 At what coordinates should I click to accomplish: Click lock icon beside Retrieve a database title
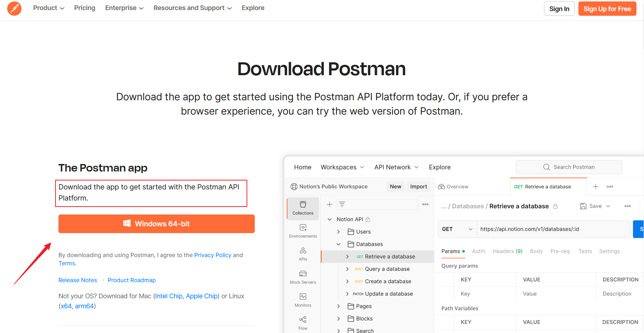pos(555,206)
